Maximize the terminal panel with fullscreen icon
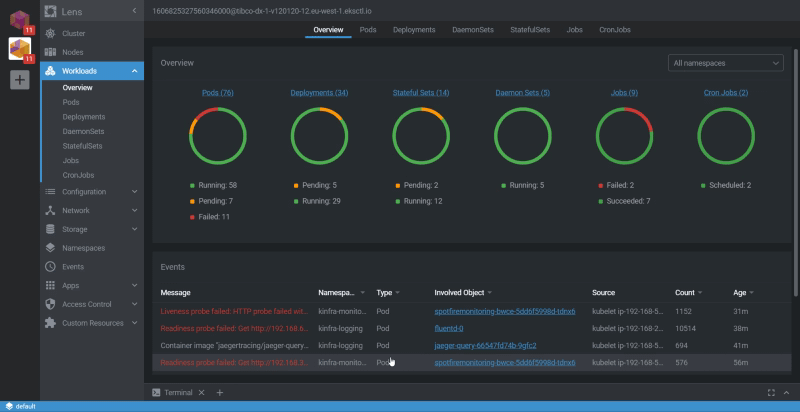800x412 pixels. (x=770, y=393)
